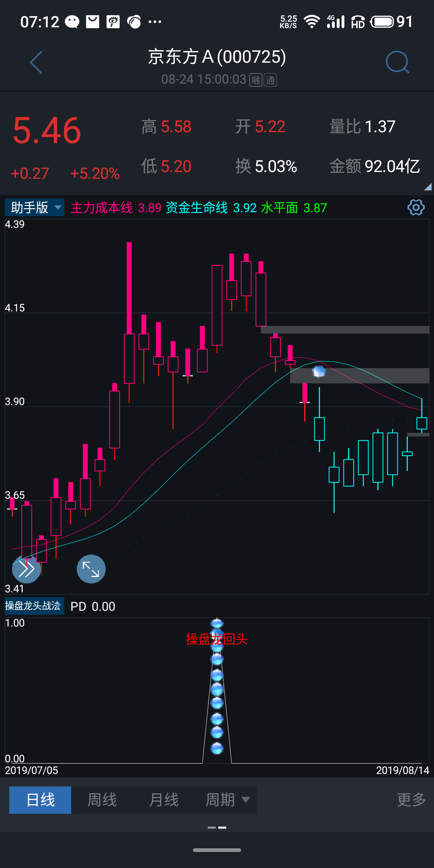Select the 月线 monthly chart tab
This screenshot has height=868, width=434.
tap(164, 800)
